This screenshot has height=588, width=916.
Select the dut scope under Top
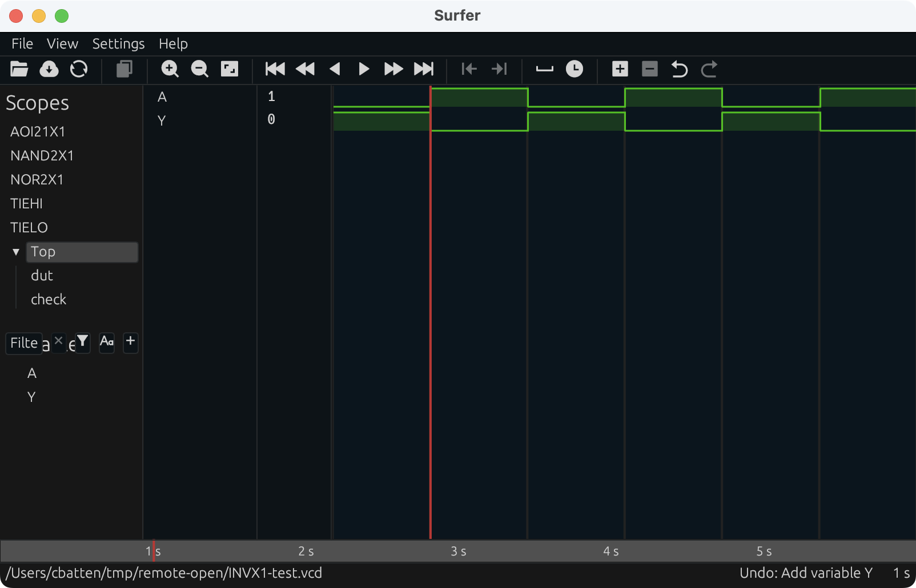click(x=42, y=276)
